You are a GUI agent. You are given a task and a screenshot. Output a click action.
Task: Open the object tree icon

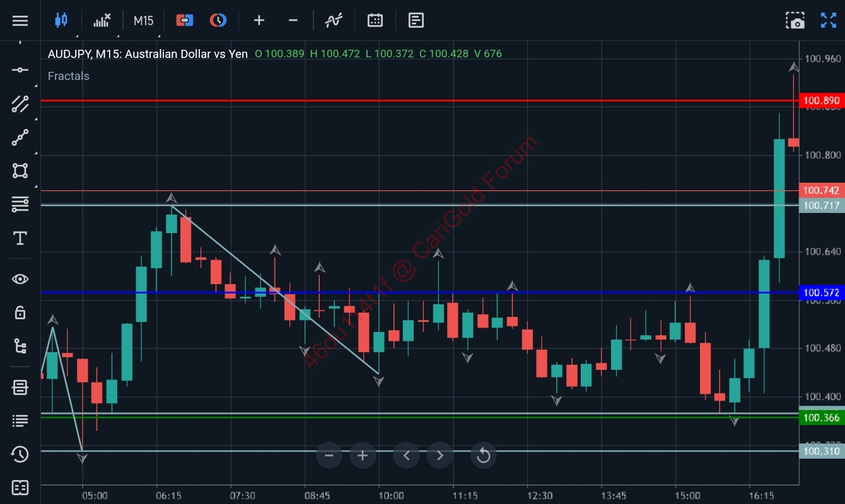pyautogui.click(x=20, y=346)
